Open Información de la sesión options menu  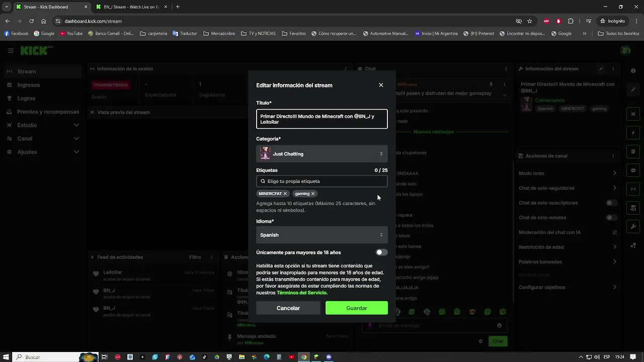(x=345, y=69)
